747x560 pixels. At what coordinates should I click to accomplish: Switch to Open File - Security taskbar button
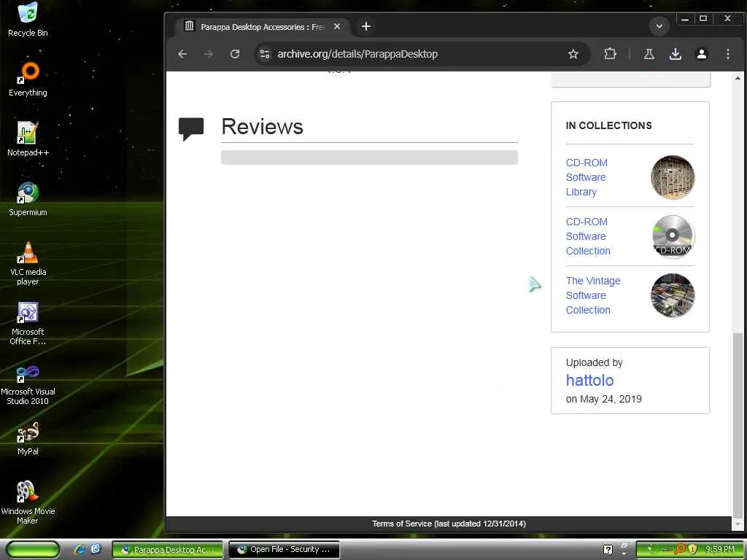[284, 550]
